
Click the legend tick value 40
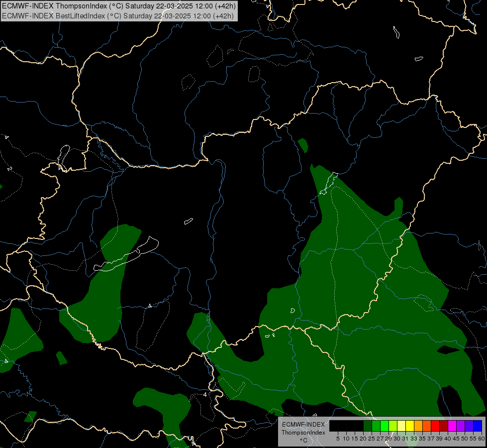tap(448, 439)
